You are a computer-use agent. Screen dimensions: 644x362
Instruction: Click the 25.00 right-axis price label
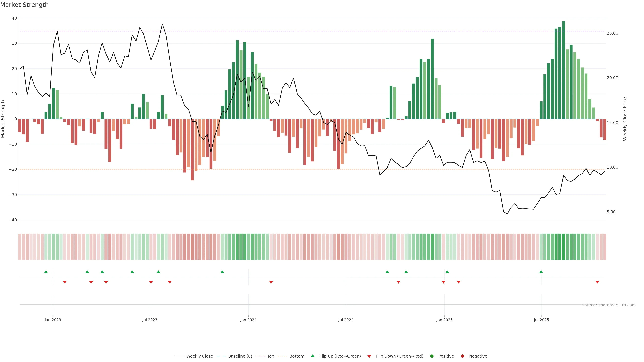pos(612,33)
